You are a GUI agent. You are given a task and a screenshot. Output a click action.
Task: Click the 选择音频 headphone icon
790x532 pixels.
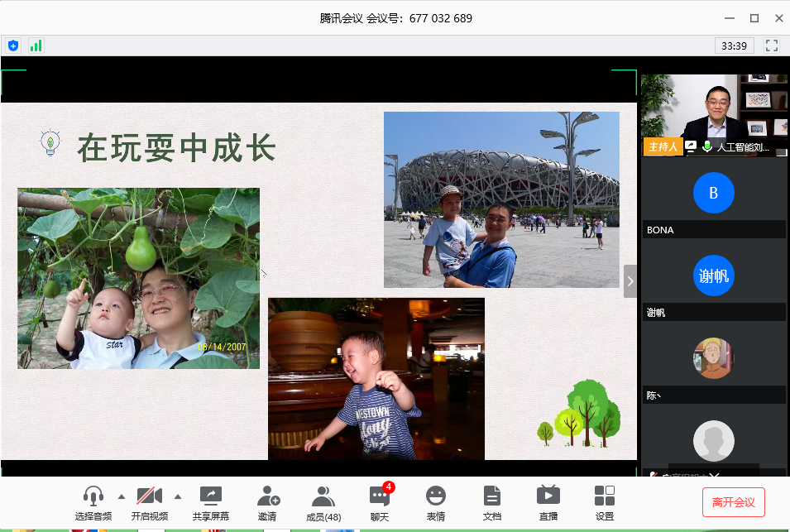tap(93, 496)
